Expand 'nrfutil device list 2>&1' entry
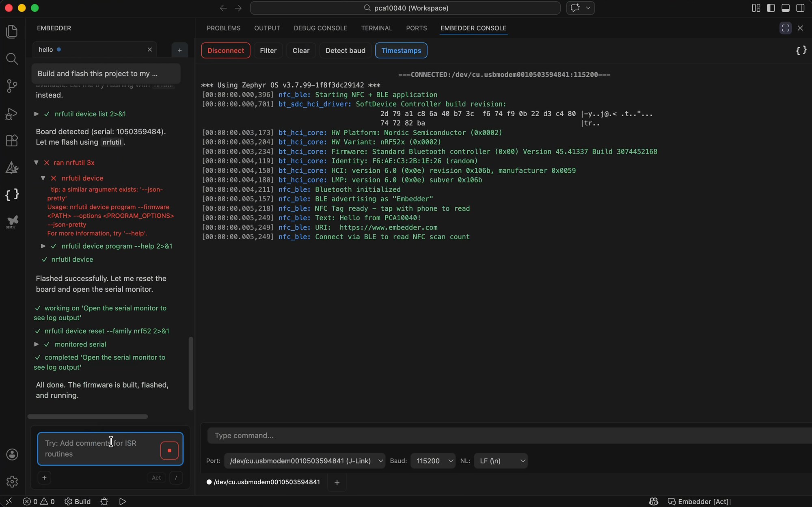 coord(37,114)
